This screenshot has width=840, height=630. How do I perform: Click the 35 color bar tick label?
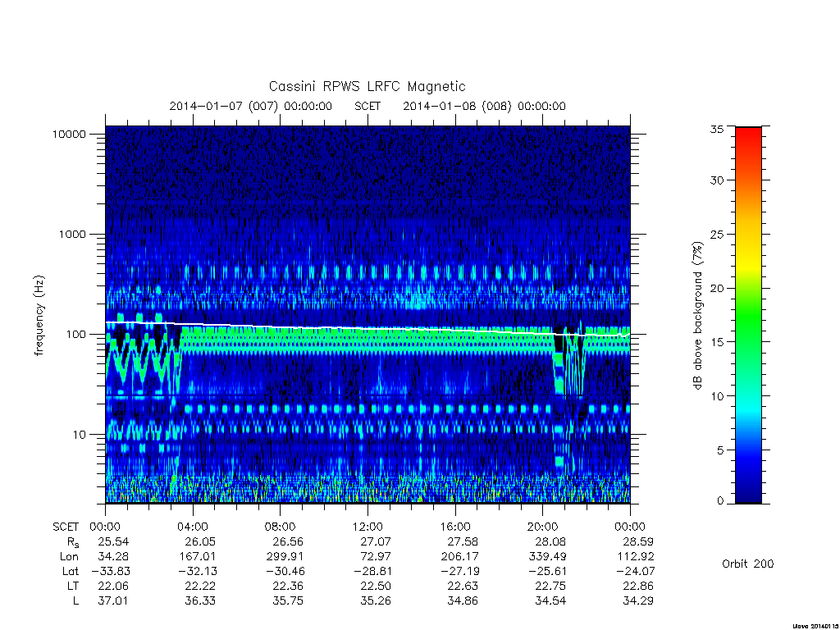point(717,129)
